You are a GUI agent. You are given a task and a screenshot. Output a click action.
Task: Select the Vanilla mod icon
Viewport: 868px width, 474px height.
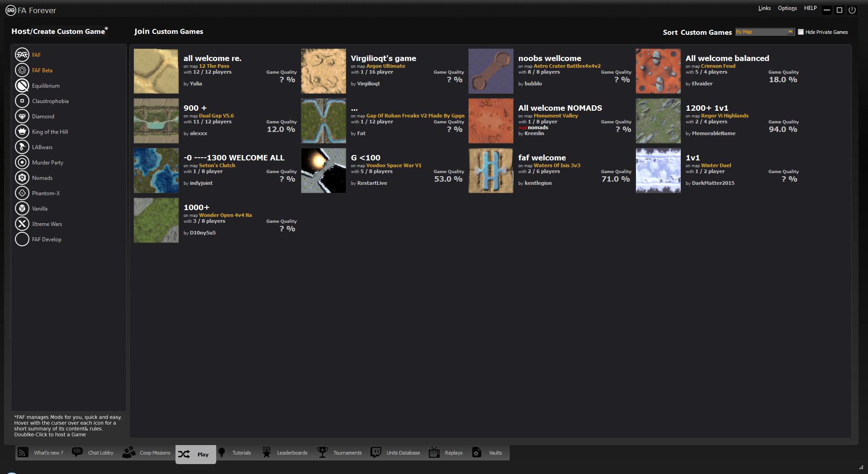click(22, 208)
